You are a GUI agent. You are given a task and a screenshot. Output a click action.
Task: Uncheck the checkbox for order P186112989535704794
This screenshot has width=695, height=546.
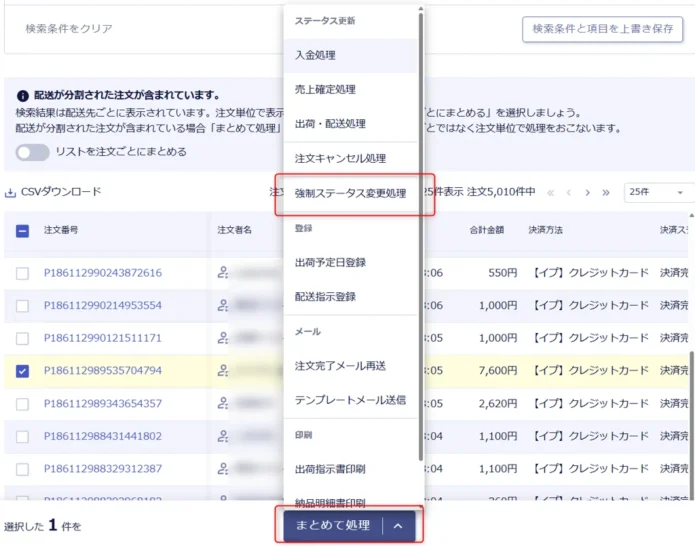tap(23, 371)
